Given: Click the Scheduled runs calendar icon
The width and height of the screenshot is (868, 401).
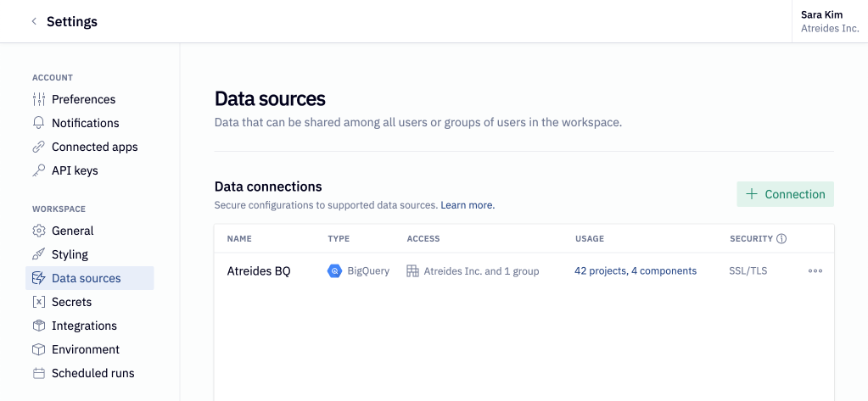Looking at the screenshot, I should coord(39,373).
